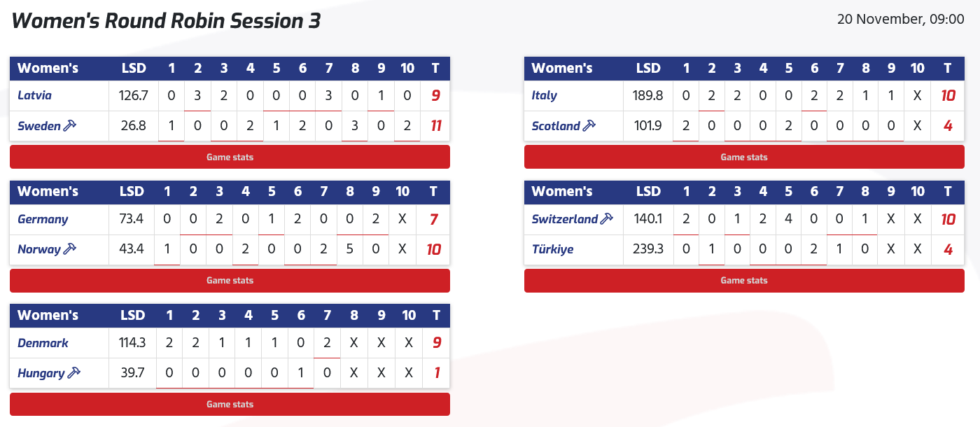
Task: Select the Türkiye team link
Action: click(x=552, y=249)
